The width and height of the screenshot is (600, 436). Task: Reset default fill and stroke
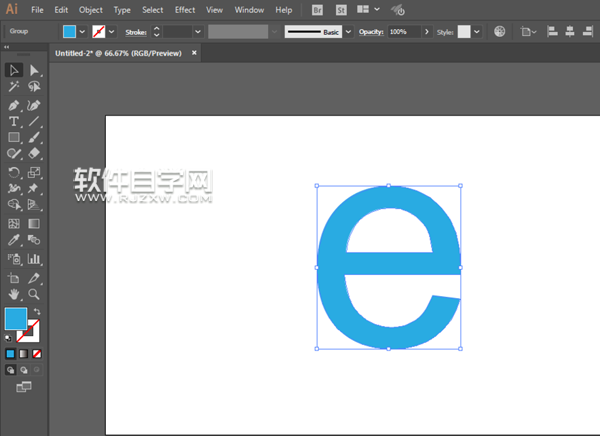[8, 338]
